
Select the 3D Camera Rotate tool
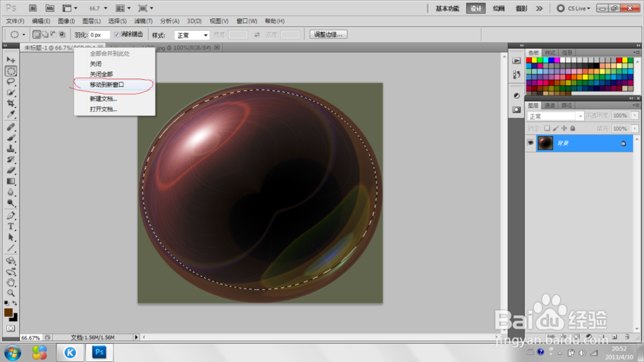11,272
